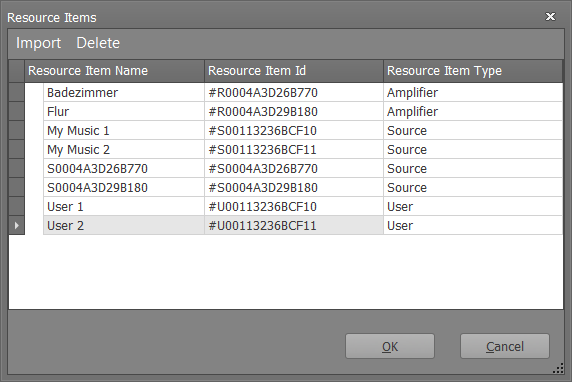Click Id cell #S0004A3D26B770
The image size is (572, 382).
click(294, 169)
